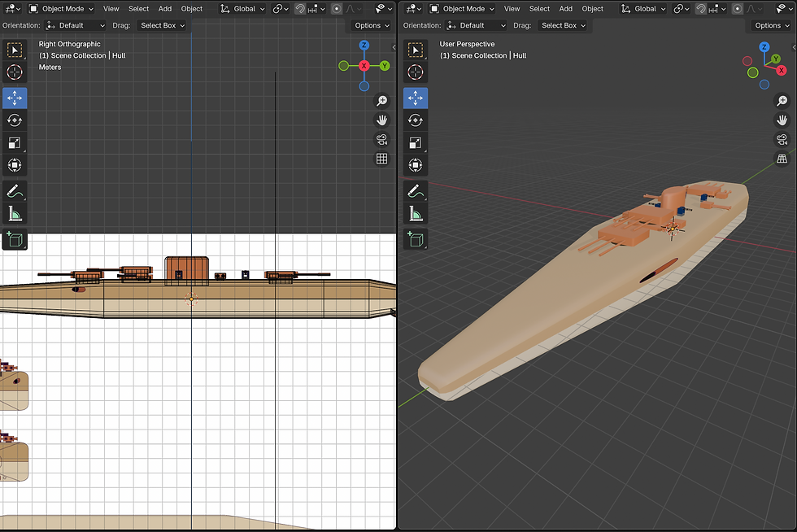Select the Annotate tool in left viewport
The height and width of the screenshot is (532, 797).
15,192
